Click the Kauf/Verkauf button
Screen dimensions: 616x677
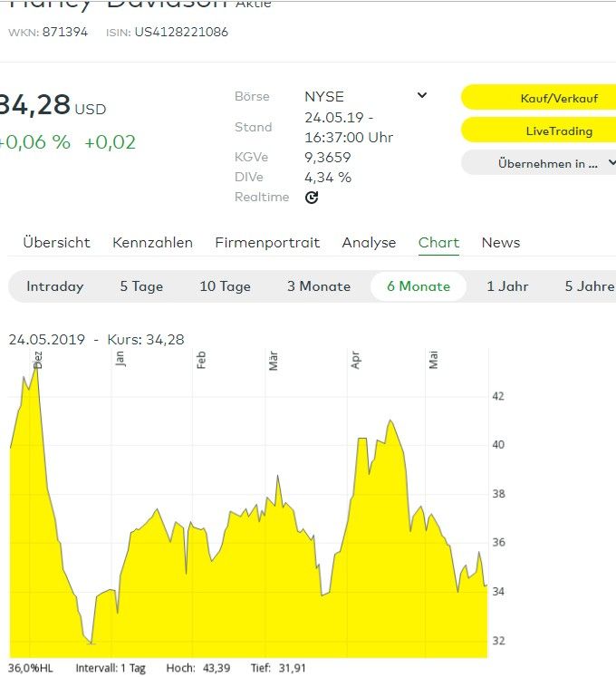click(540, 98)
